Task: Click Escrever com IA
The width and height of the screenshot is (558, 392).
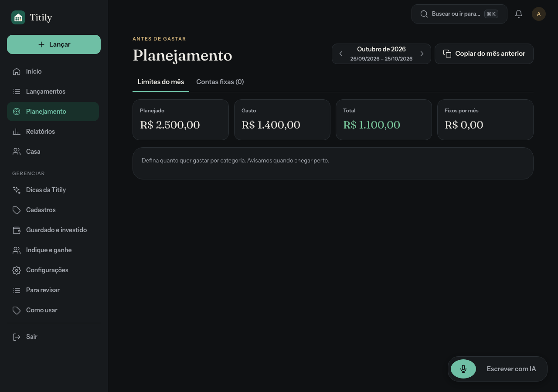Action: [x=511, y=369]
